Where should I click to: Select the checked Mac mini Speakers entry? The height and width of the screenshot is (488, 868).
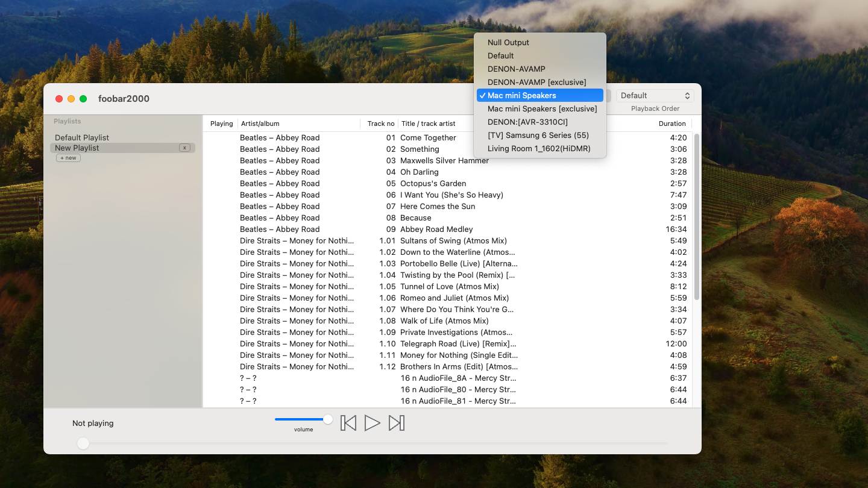(540, 95)
